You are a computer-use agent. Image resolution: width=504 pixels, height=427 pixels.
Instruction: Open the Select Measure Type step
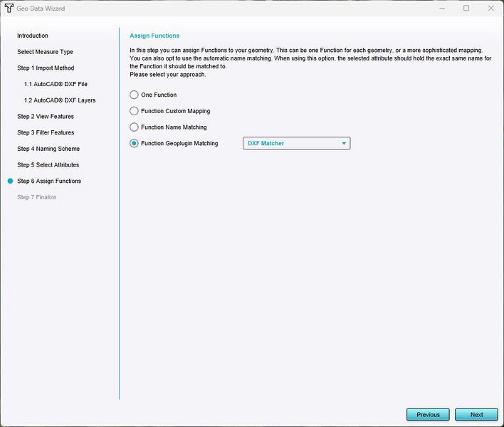tap(45, 52)
